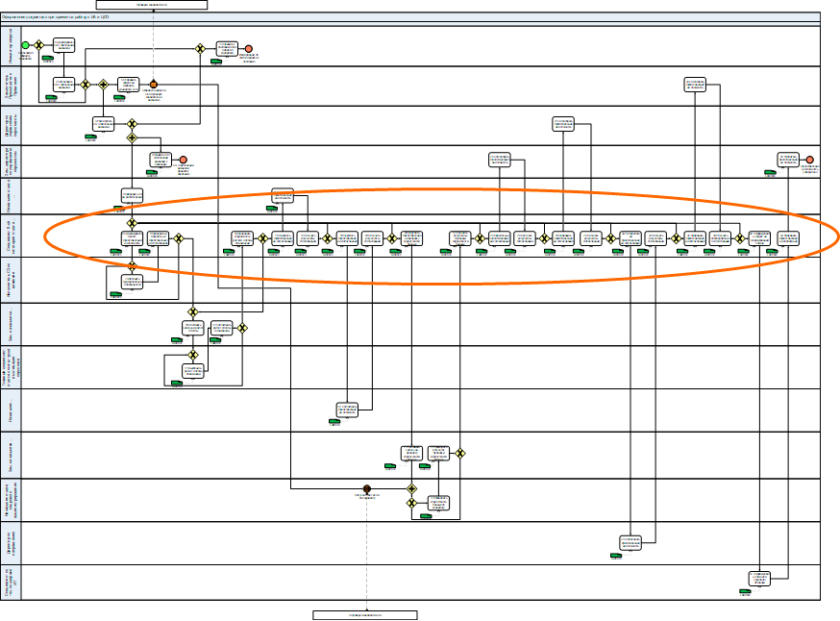The width and height of the screenshot is (840, 621).
Task: Select the lone task in the second-to-last lane
Action: pyautogui.click(x=630, y=544)
